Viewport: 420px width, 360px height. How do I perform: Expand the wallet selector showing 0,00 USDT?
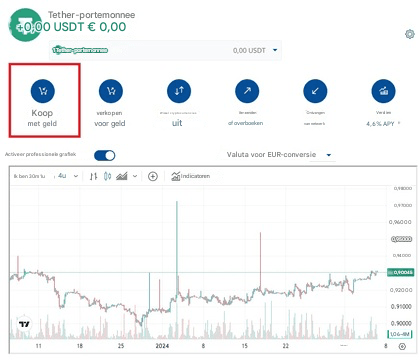click(x=165, y=50)
